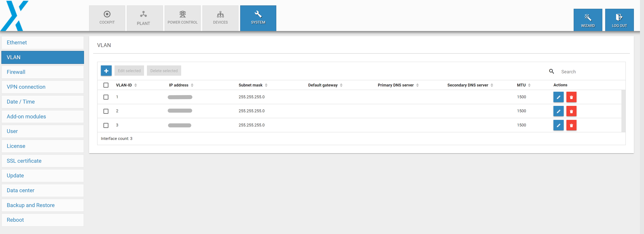Open Backup and Restore in sidebar
Viewport: 644px width, 234px height.
click(x=43, y=205)
